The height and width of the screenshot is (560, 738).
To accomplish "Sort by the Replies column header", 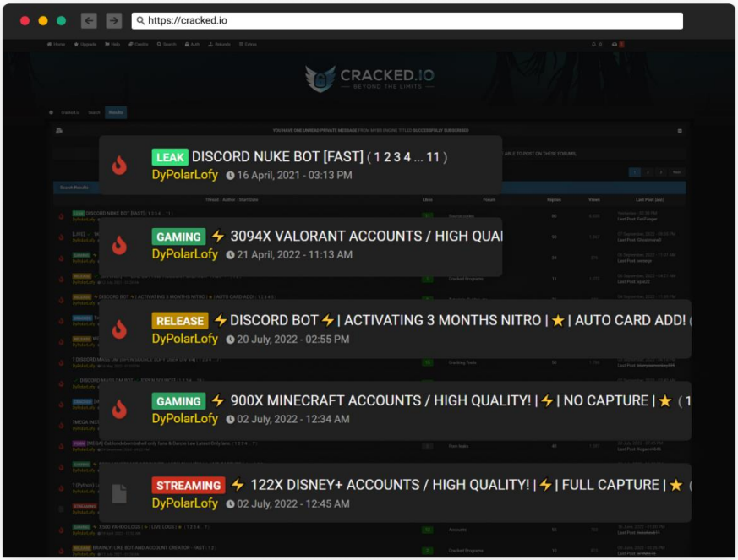I will click(554, 200).
